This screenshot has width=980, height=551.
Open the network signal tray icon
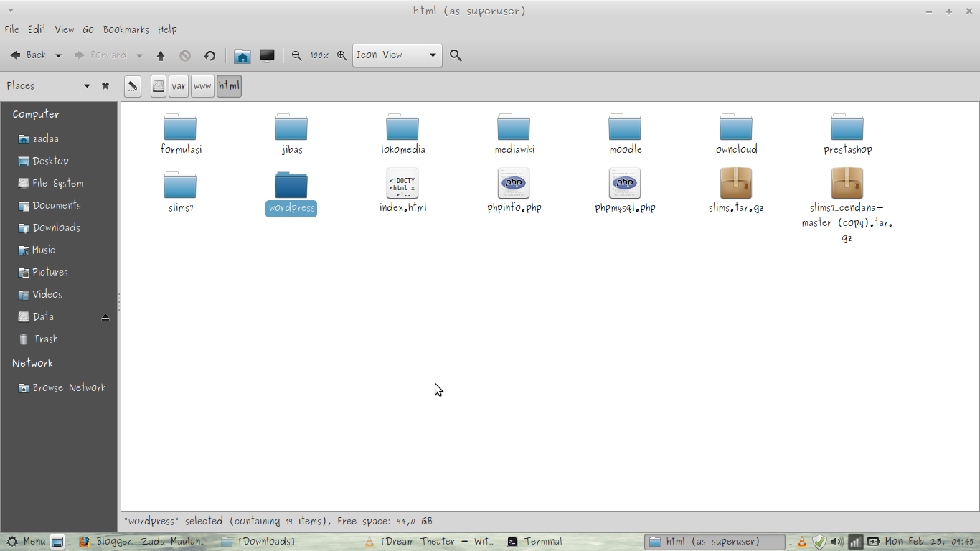pyautogui.click(x=855, y=542)
